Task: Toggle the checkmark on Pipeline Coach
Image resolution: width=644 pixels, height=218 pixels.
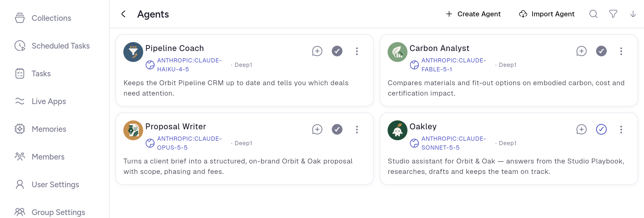Action: [337, 51]
